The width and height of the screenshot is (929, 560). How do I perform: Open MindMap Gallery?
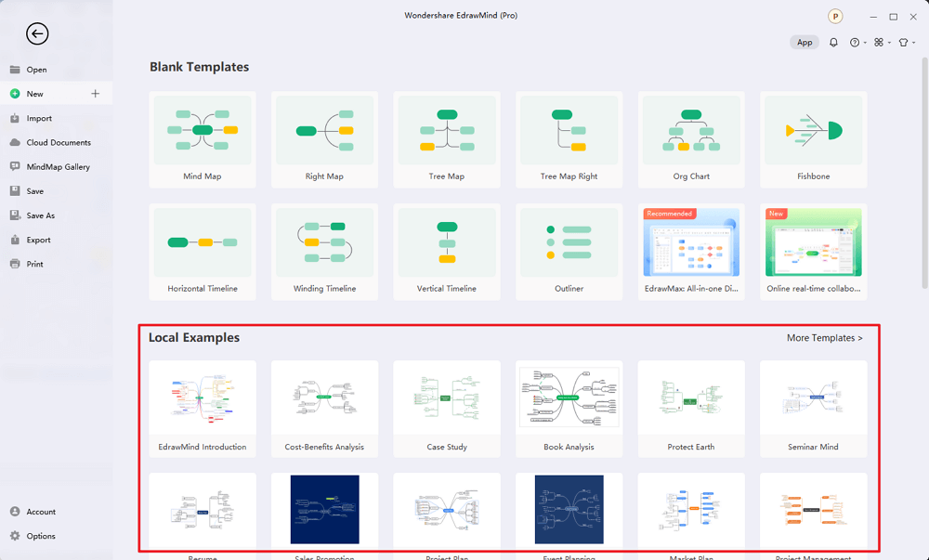click(57, 167)
